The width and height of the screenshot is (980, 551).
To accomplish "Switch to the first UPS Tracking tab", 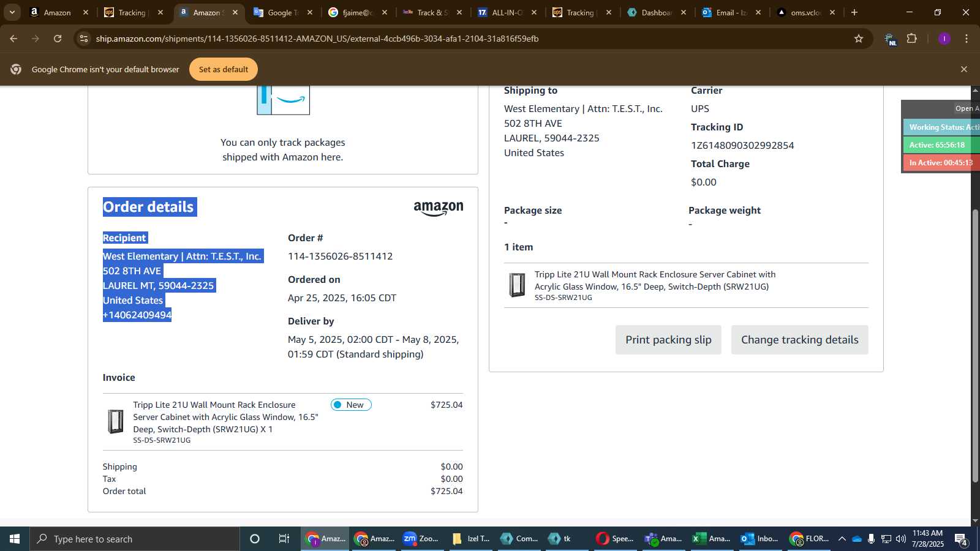I will (132, 12).
